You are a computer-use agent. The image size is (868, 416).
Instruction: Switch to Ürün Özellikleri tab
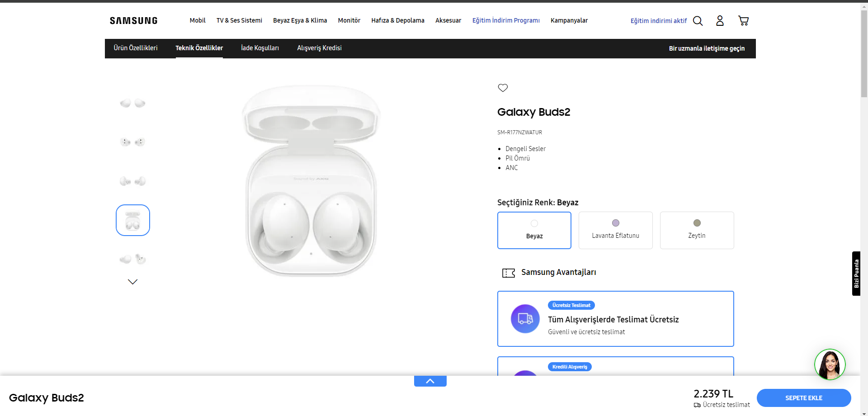136,48
